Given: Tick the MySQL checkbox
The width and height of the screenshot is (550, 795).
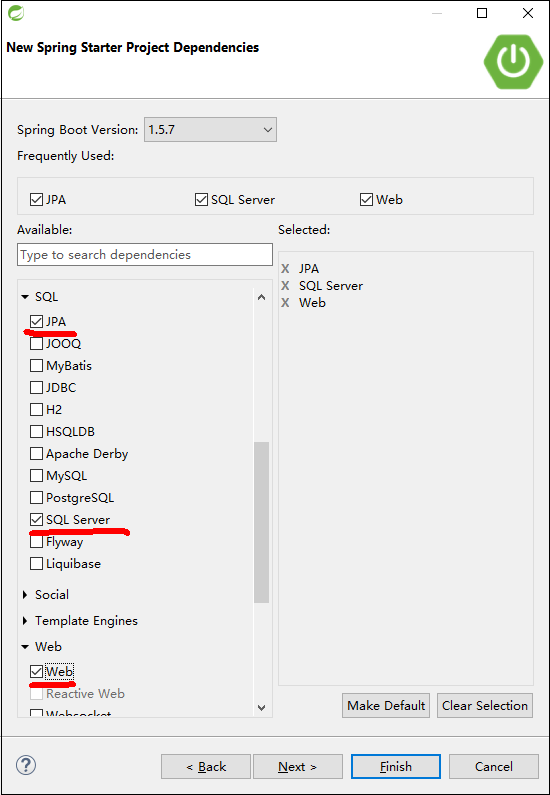Looking at the screenshot, I should pos(36,476).
